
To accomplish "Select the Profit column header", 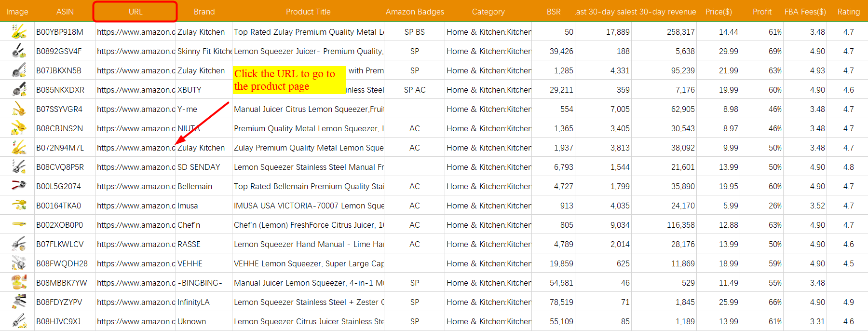I will [x=762, y=12].
